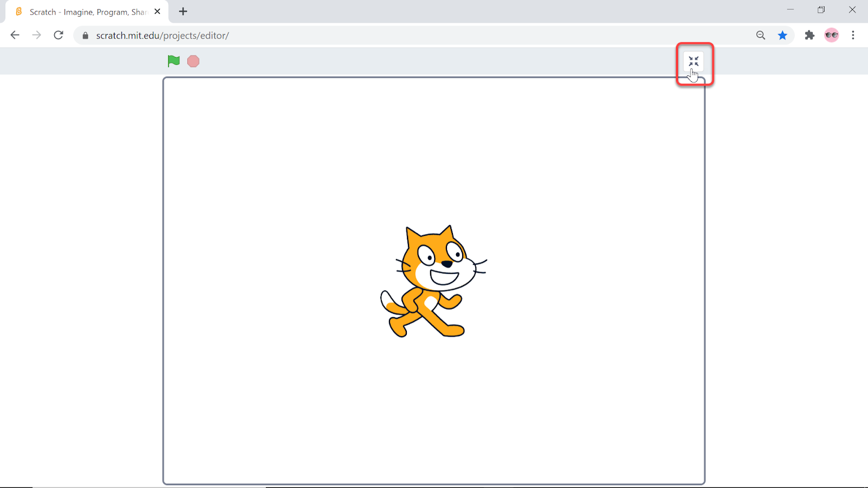
Task: Click the green flag to start project
Action: click(x=174, y=61)
